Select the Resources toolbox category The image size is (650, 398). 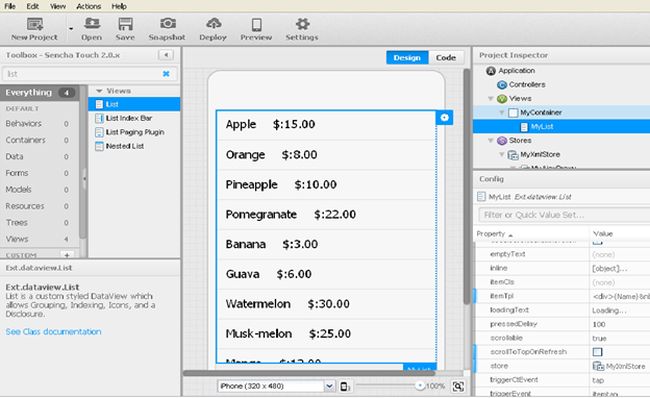[x=39, y=206]
